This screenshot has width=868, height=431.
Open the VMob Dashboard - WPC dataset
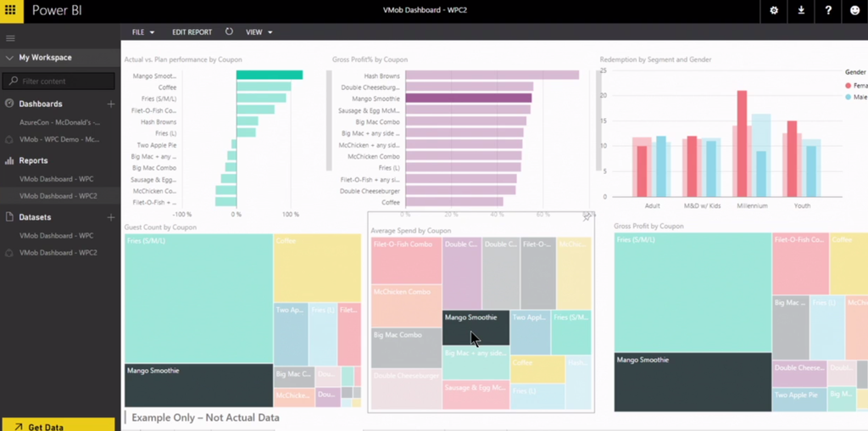click(x=57, y=236)
